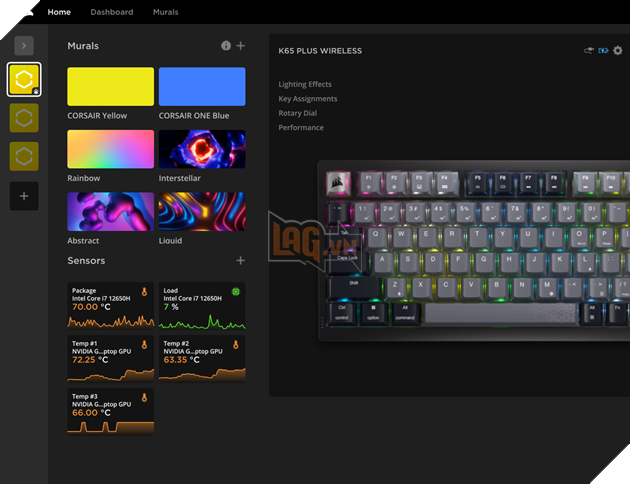Click the thermometer icon on Temp #3 card
The height and width of the screenshot is (484, 630).
tap(144, 398)
